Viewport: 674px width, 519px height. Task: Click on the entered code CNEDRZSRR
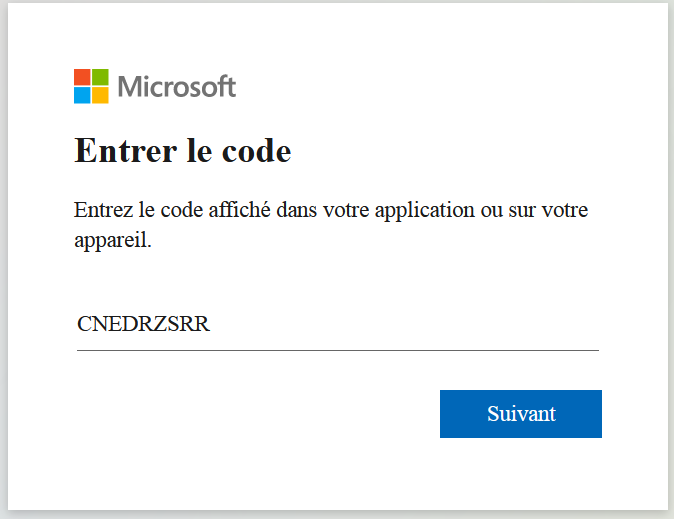143,325
